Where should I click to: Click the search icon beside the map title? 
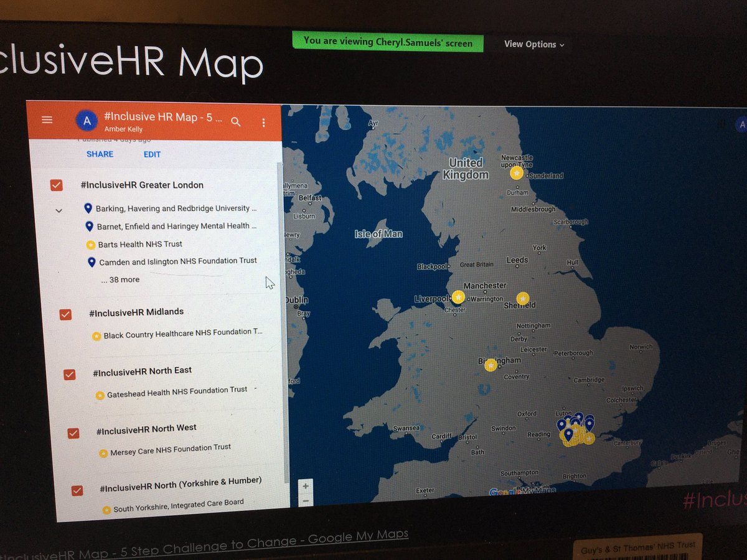click(236, 123)
